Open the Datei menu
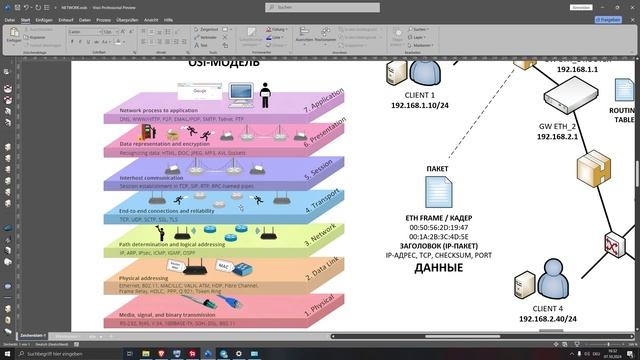The height and width of the screenshot is (360, 640). (x=10, y=20)
